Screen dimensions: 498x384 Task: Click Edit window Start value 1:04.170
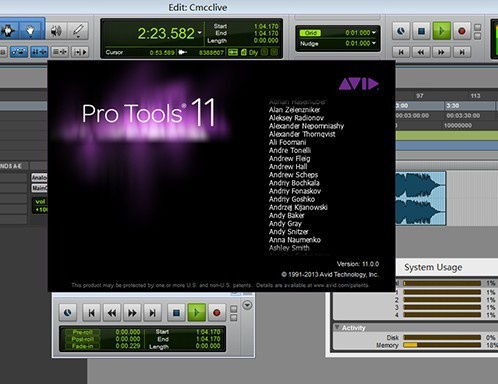point(266,26)
